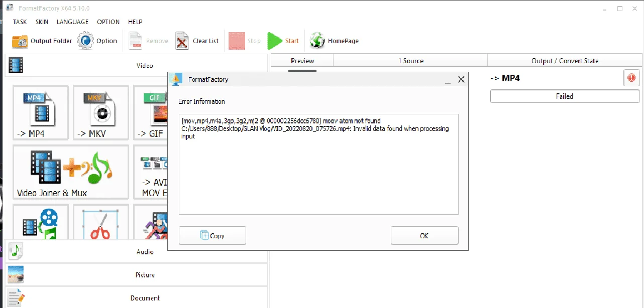The width and height of the screenshot is (644, 308).
Task: Open the TASK menu
Action: (x=20, y=22)
